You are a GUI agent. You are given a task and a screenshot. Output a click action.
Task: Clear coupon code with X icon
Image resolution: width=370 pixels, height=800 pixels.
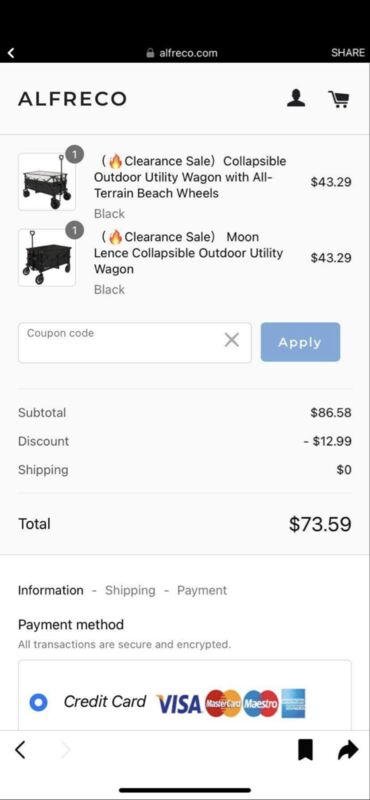pyautogui.click(x=232, y=340)
